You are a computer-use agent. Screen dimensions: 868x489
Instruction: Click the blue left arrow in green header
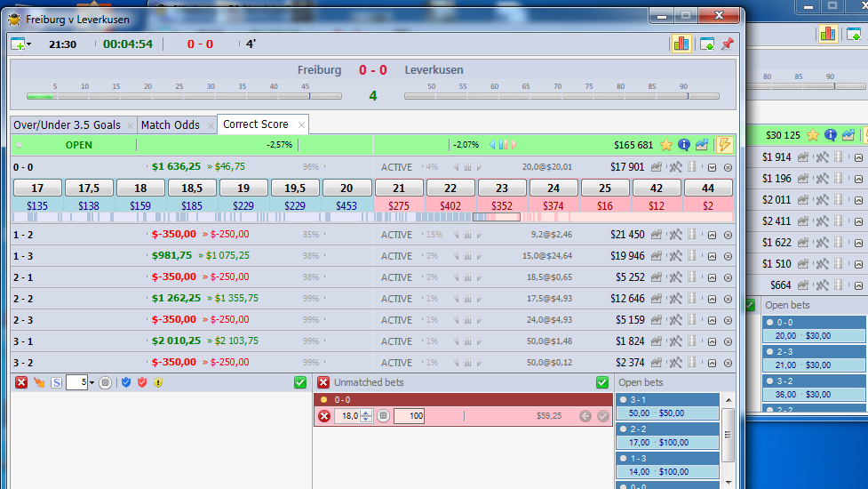(492, 145)
